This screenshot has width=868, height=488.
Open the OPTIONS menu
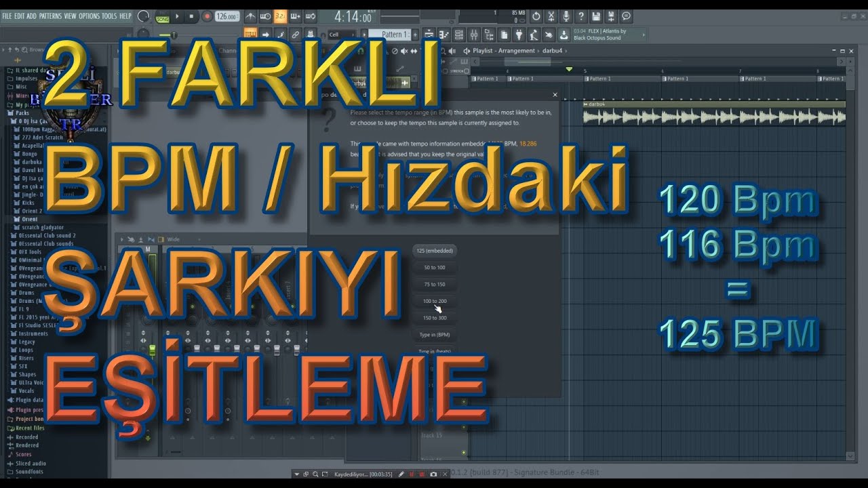(x=89, y=16)
